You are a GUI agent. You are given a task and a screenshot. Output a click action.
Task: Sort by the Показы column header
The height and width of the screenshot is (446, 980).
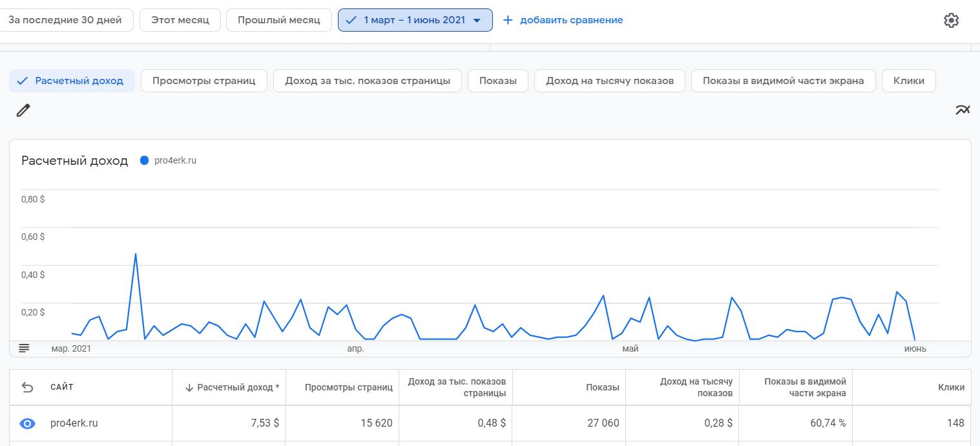coord(602,388)
